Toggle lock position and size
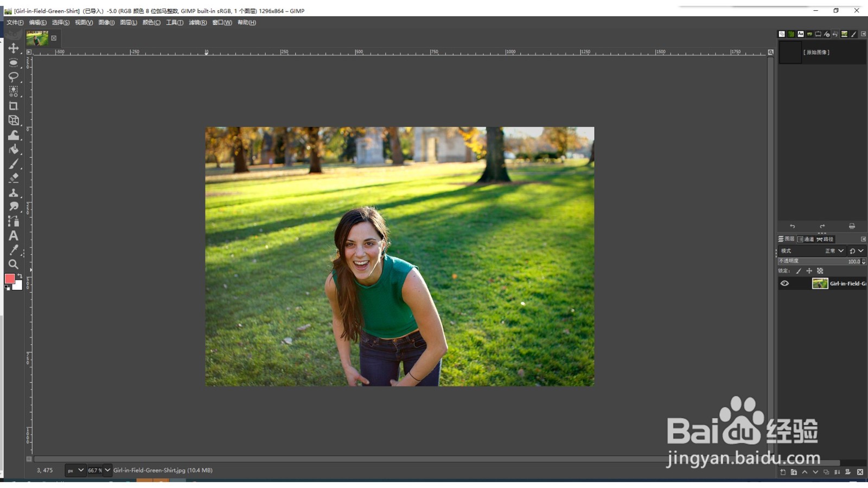The height and width of the screenshot is (488, 868). (x=809, y=271)
